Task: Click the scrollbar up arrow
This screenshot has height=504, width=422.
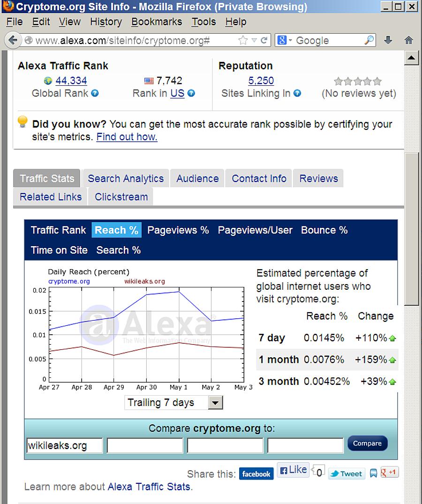Action: click(411, 58)
